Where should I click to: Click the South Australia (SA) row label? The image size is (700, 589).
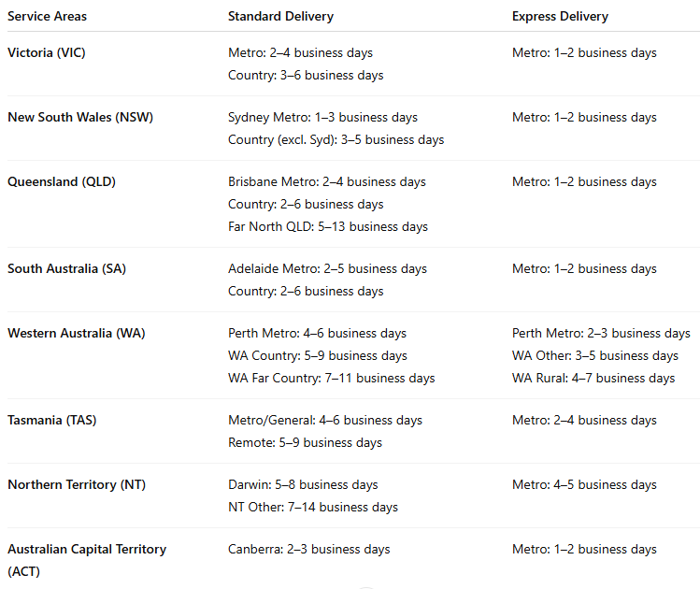[66, 269]
